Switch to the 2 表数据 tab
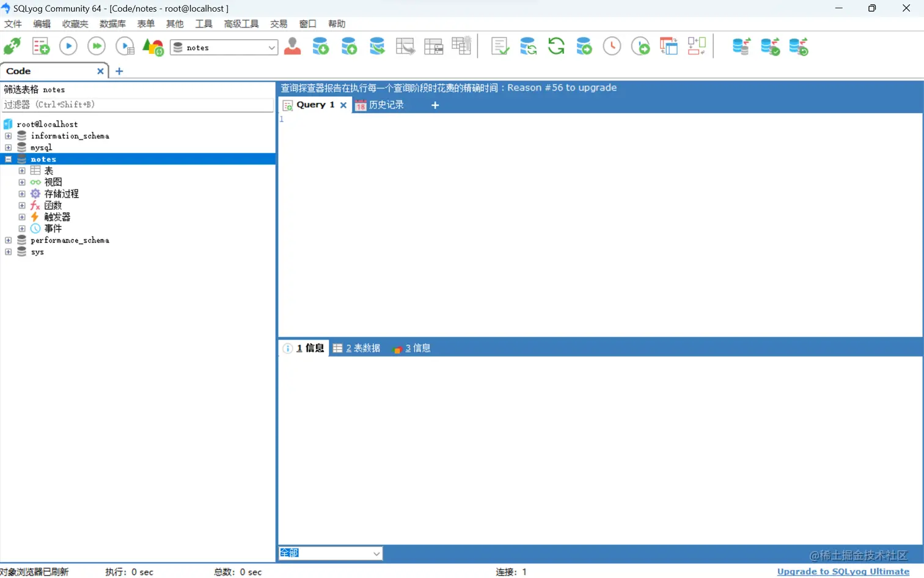The width and height of the screenshot is (924, 578). (357, 348)
